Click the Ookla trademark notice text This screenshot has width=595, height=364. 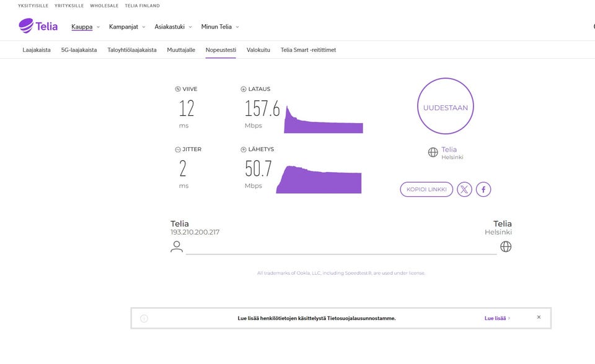(341, 273)
